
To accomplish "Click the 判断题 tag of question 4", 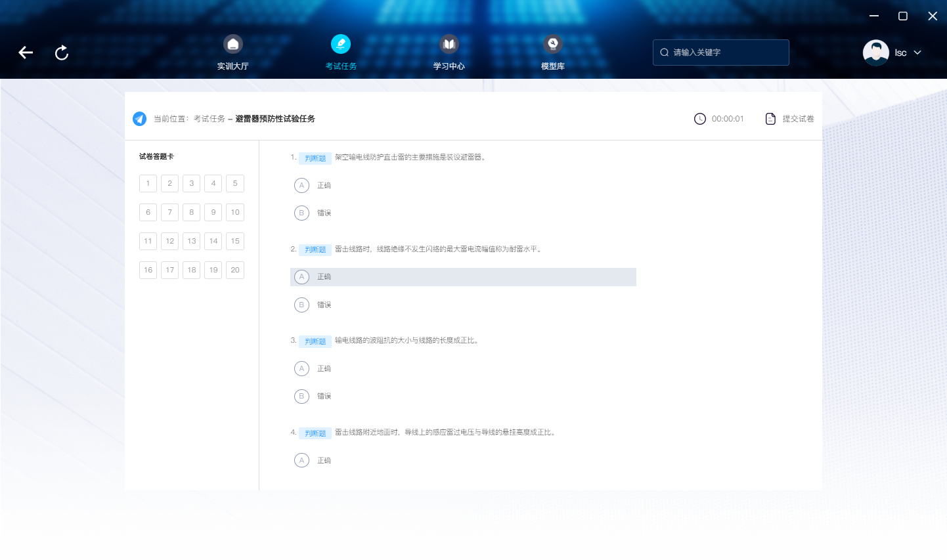I will point(315,433).
